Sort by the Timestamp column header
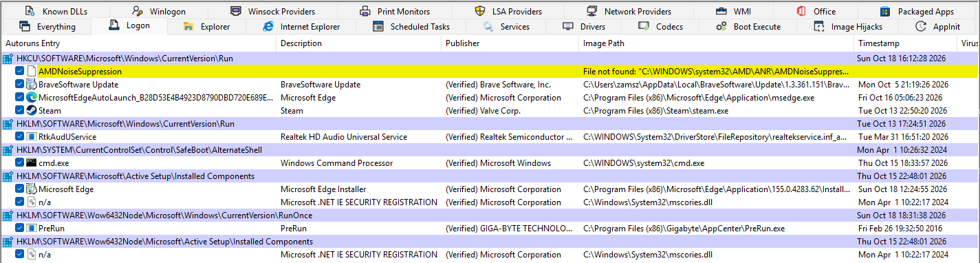Viewport: 980px width, 263px height. [x=905, y=43]
